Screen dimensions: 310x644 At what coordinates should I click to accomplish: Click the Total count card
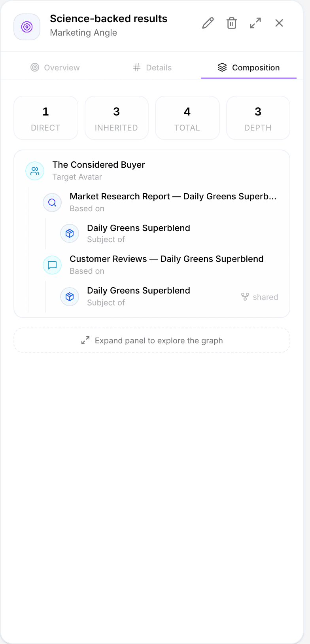coord(187,118)
